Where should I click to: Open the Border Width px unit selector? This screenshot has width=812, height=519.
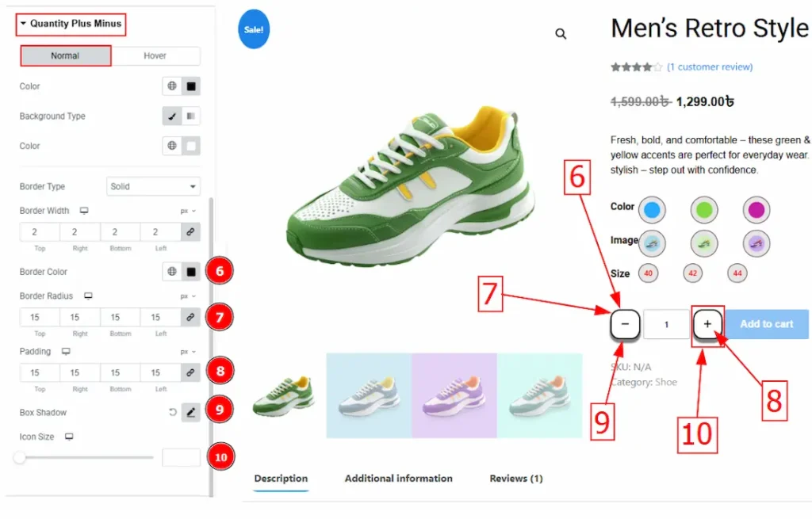tap(188, 212)
